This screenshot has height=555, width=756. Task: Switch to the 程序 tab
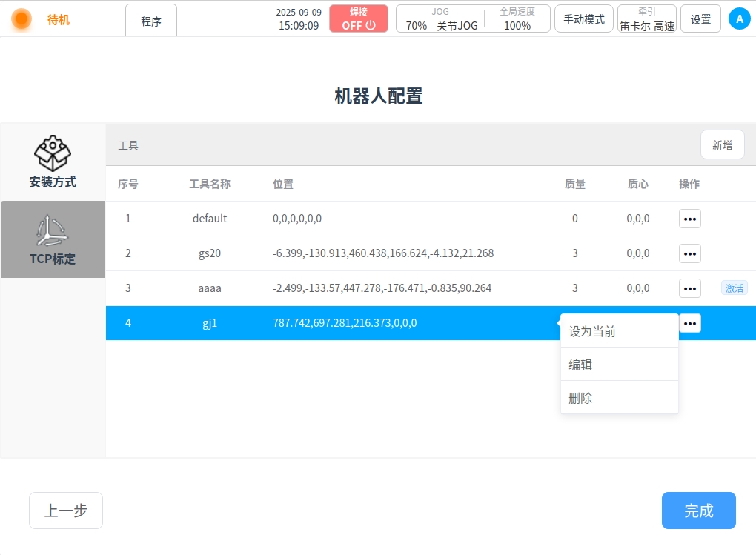151,21
